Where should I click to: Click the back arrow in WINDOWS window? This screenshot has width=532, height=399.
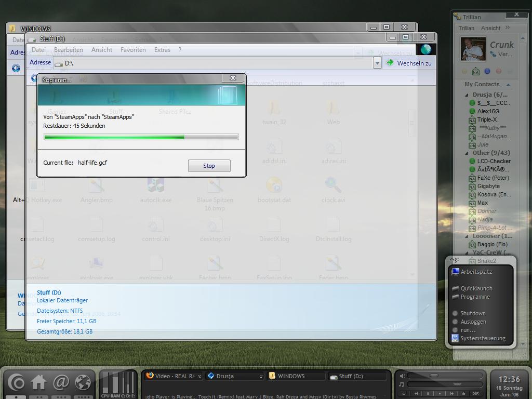16,68
